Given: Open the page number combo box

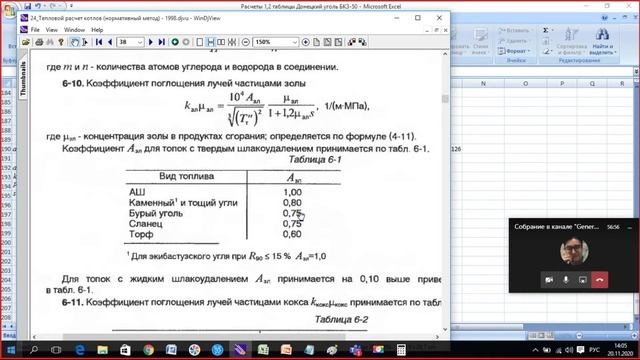Looking at the screenshot, I should coord(130,42).
